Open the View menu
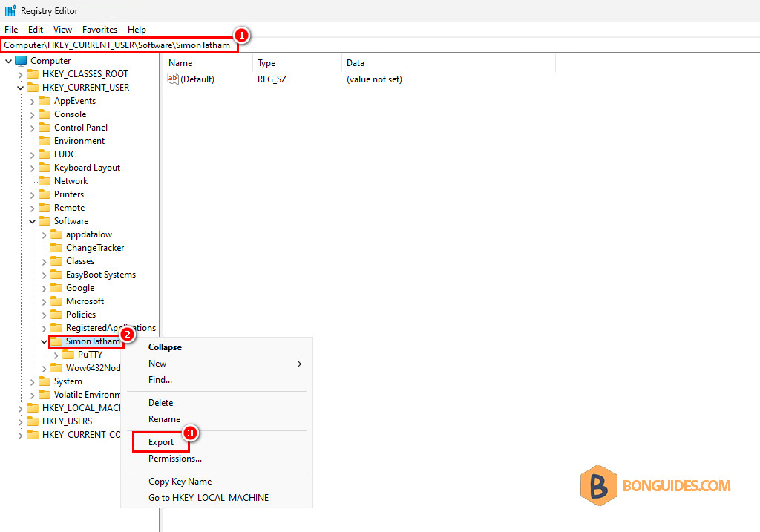 62,30
